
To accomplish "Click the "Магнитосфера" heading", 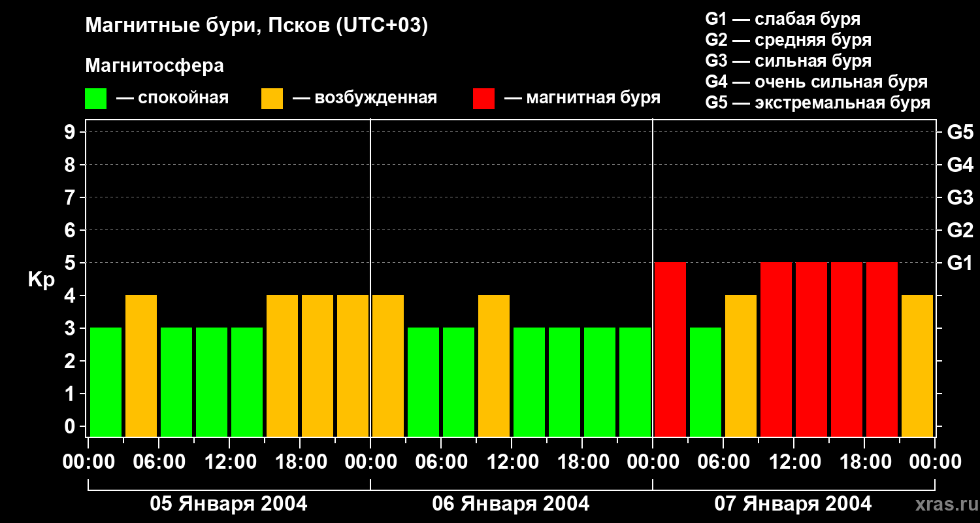I will pos(154,66).
